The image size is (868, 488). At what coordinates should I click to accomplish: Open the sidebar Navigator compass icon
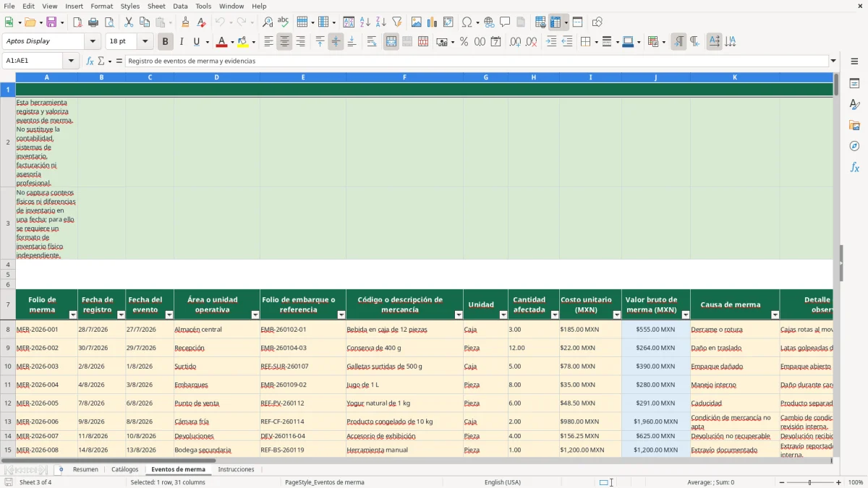pos(854,146)
